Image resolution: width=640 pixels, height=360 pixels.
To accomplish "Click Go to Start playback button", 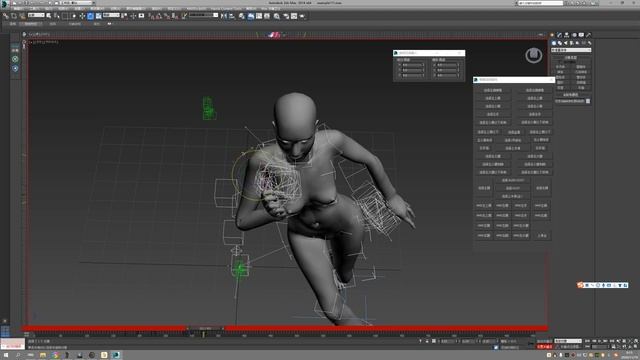I will coord(587,341).
